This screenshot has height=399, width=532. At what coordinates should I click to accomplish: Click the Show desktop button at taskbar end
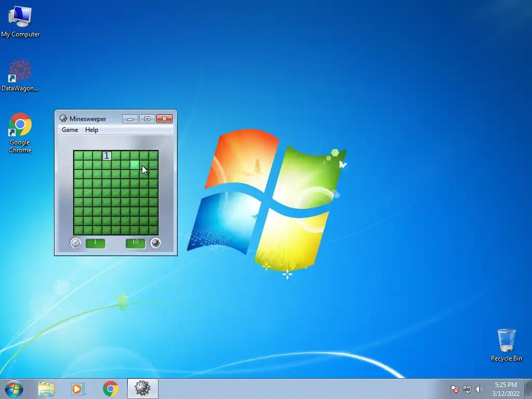point(528,389)
